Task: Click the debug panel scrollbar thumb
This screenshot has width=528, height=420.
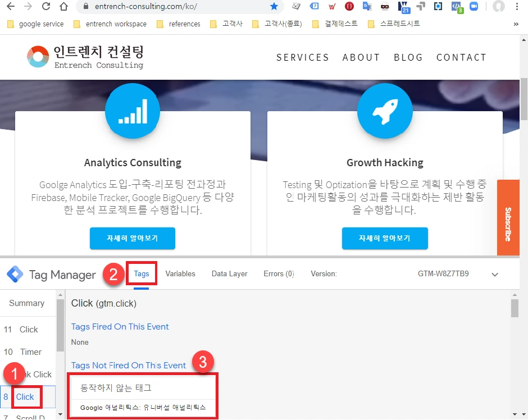Action: coord(515,308)
